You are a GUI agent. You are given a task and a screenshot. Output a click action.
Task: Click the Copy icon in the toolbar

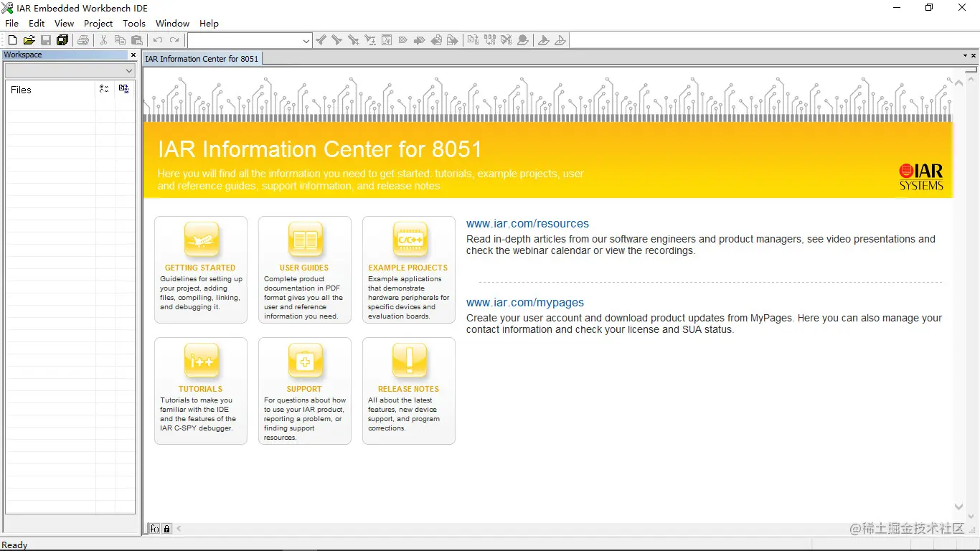120,40
